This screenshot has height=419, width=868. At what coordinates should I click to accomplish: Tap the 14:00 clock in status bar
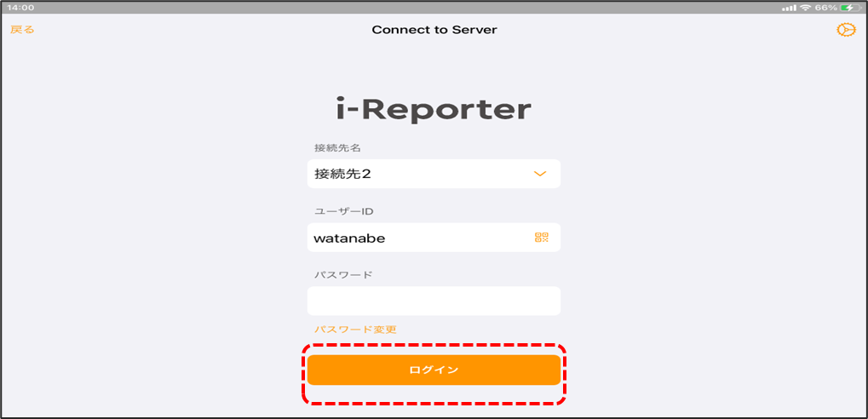tap(20, 7)
